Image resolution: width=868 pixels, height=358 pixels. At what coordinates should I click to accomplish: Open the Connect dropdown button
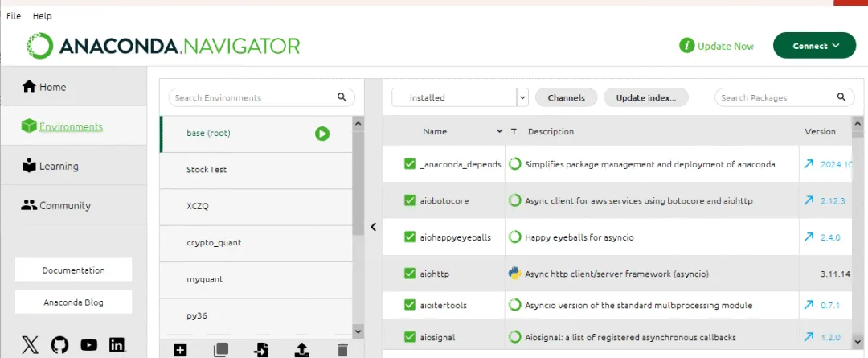(x=814, y=45)
